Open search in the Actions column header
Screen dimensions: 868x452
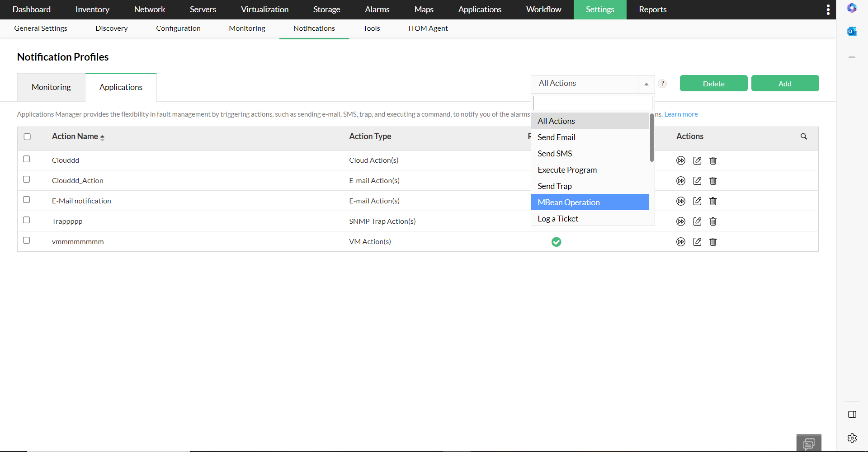(x=804, y=136)
